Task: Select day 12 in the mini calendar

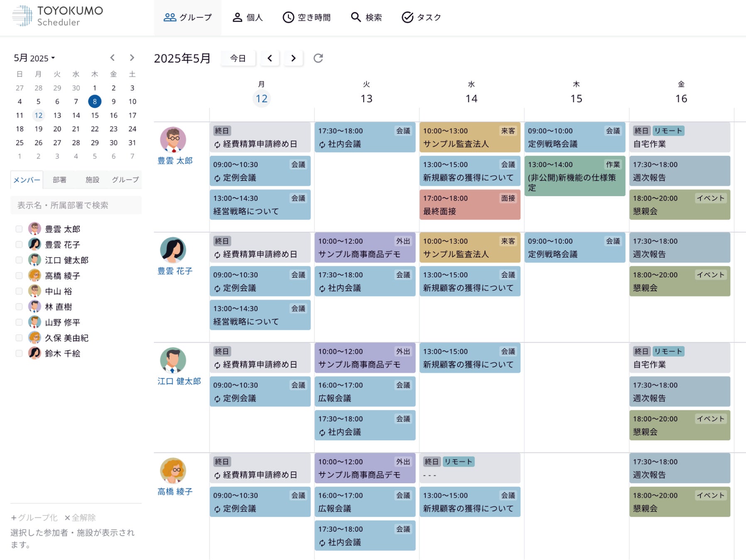Action: [38, 115]
